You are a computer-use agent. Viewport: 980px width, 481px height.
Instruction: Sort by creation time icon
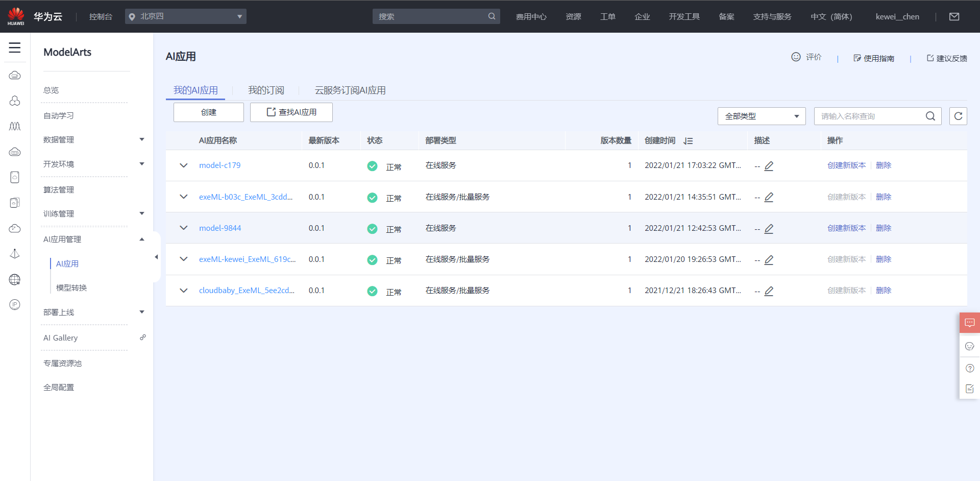coord(688,141)
